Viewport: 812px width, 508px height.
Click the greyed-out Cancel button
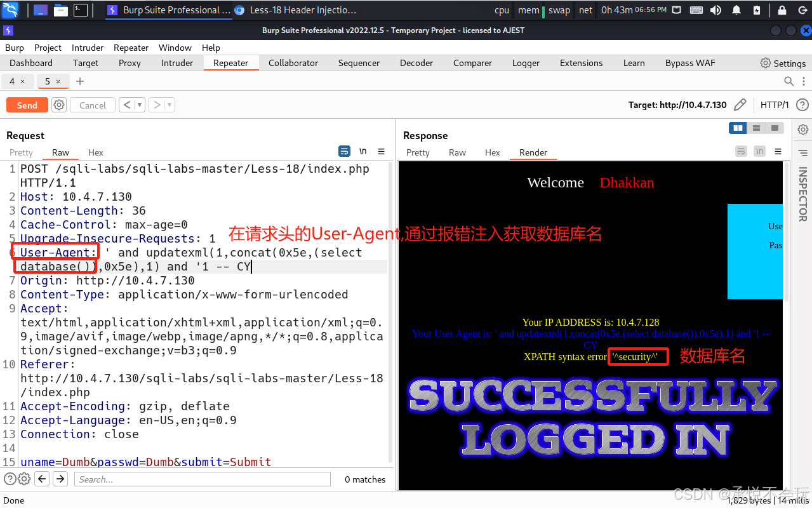click(93, 105)
